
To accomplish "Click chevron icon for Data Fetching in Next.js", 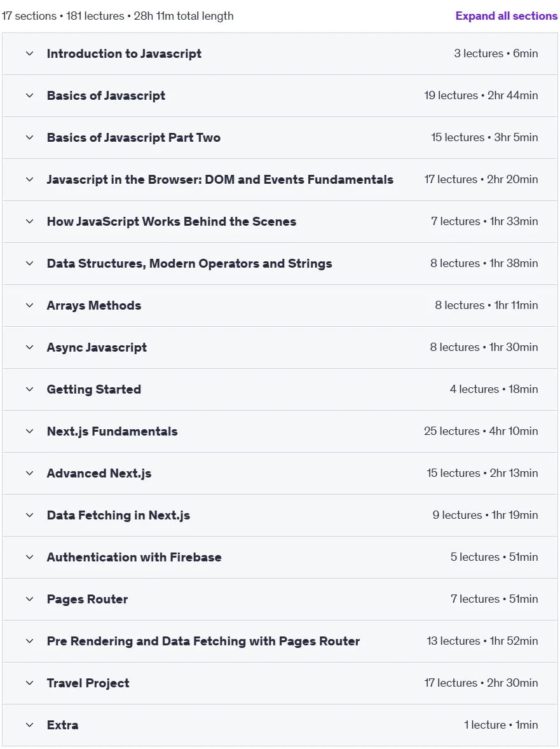I will point(30,516).
